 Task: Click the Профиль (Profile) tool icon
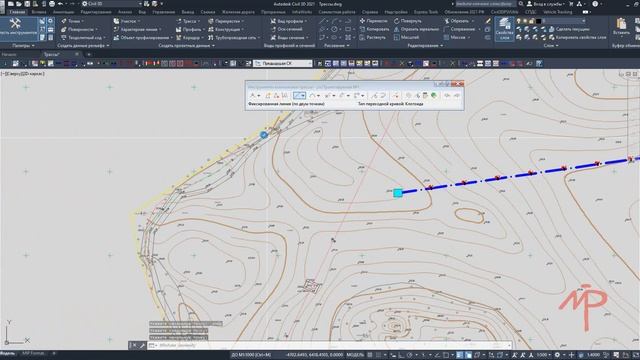coord(179,29)
